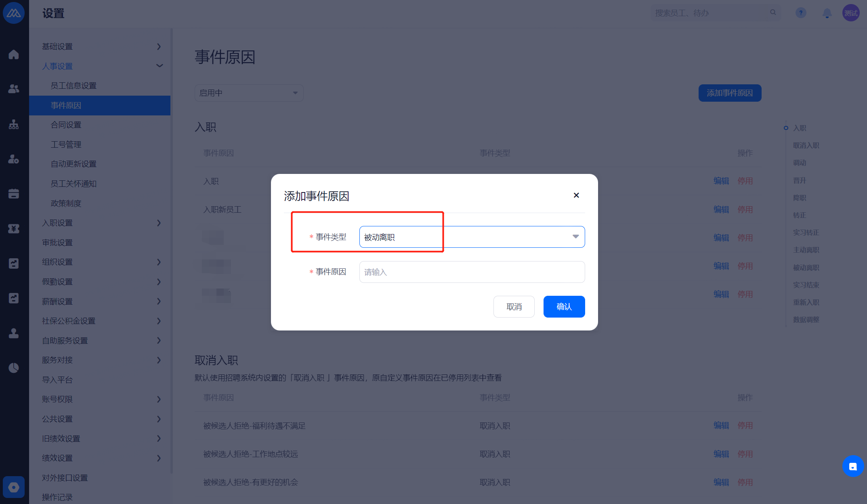The width and height of the screenshot is (867, 504).
Task: Click the notification bell icon
Action: pos(827,13)
